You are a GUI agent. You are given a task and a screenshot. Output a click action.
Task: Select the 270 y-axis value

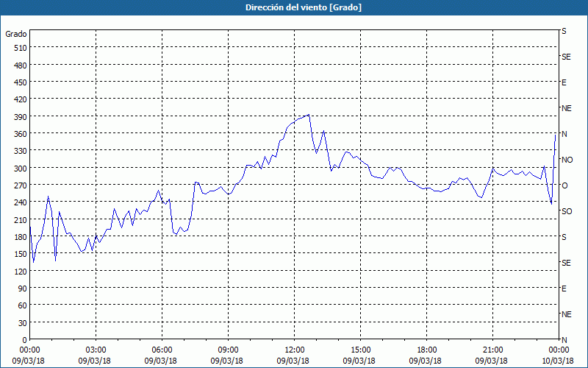21,185
